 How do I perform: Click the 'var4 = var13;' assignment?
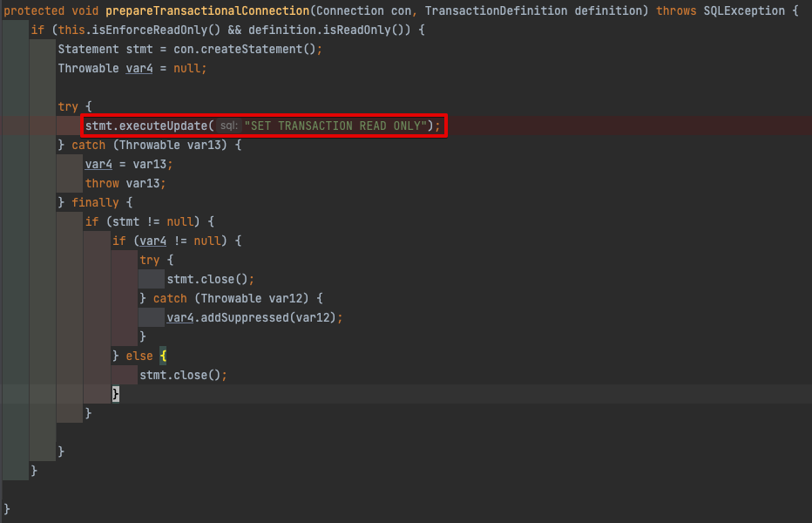click(x=128, y=165)
